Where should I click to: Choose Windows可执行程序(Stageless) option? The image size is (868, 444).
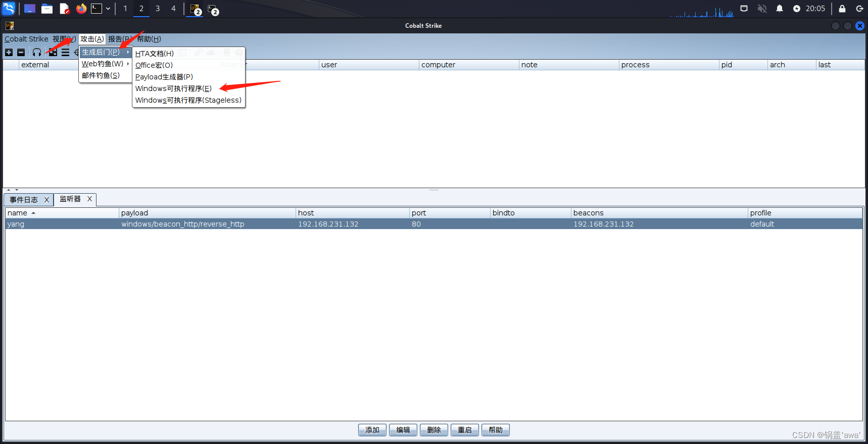[188, 100]
